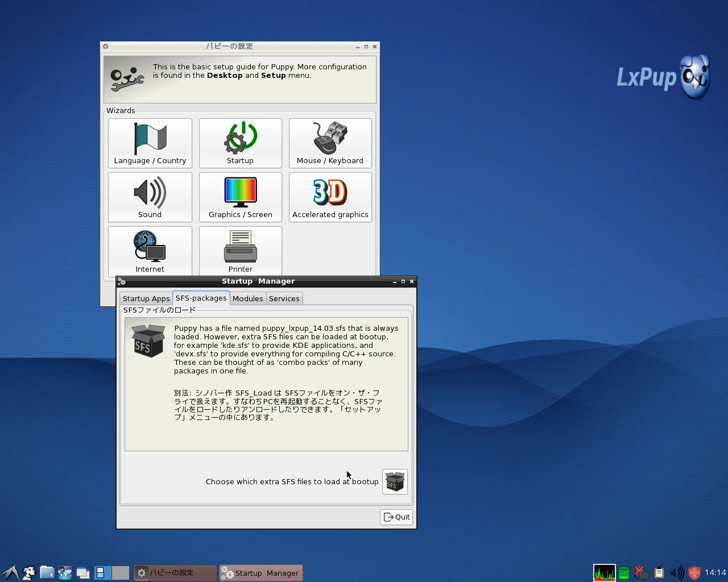Switch to the first desktop in pager
This screenshot has width=728, height=582.
click(103, 573)
